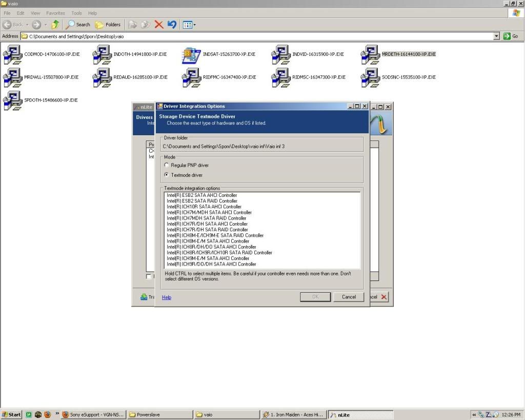
Task: Choose the Textmode driver radio option
Action: click(167, 175)
